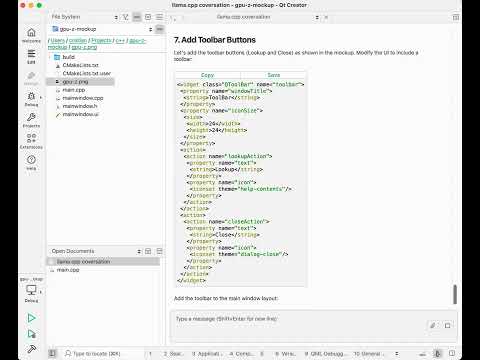The image size is (480, 360).
Task: Follow the c++ breadcrumb link
Action: [120, 40]
